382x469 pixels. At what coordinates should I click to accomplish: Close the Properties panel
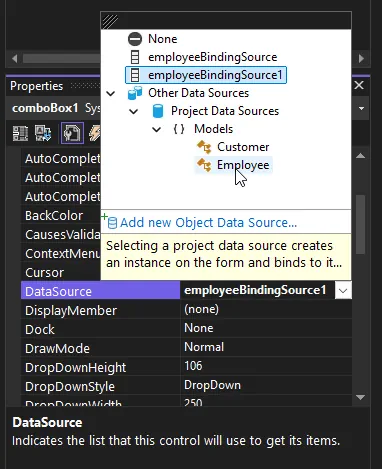pos(359,85)
